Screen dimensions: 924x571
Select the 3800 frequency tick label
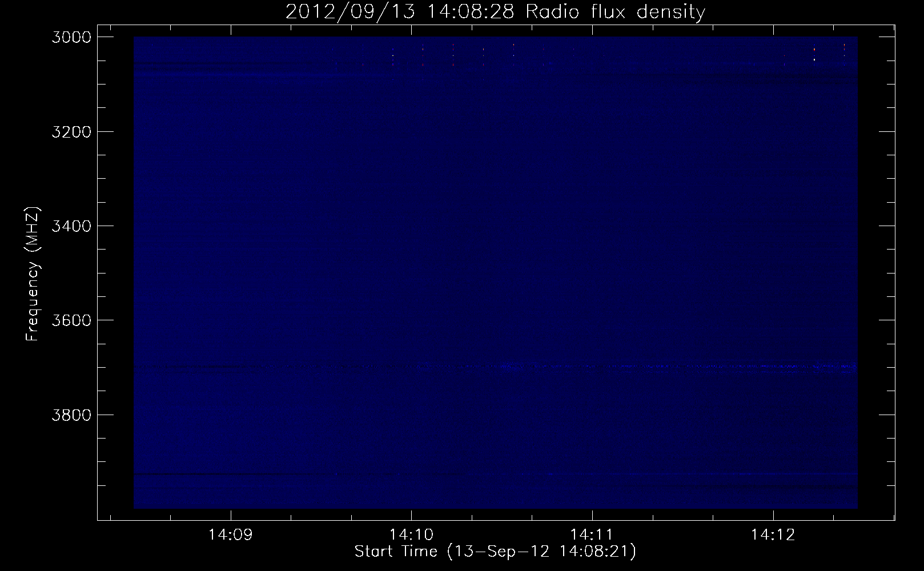71,414
